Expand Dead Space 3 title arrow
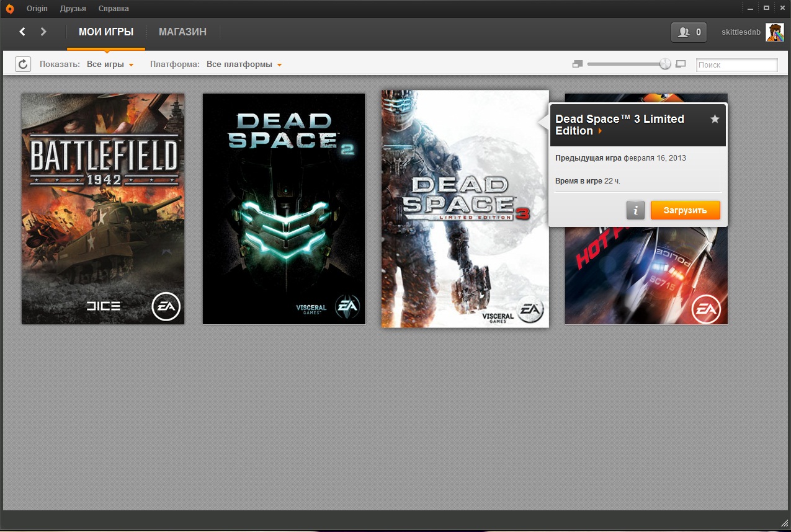 600,131
